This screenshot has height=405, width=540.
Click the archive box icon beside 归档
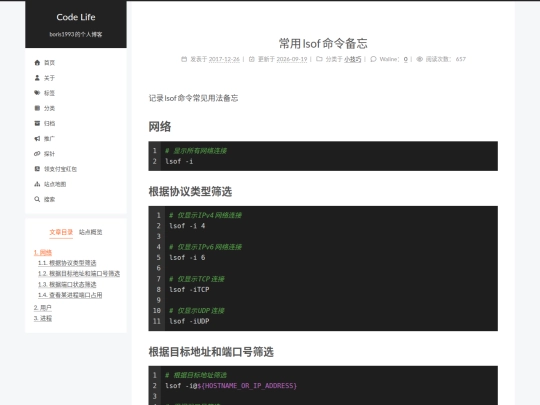point(37,123)
